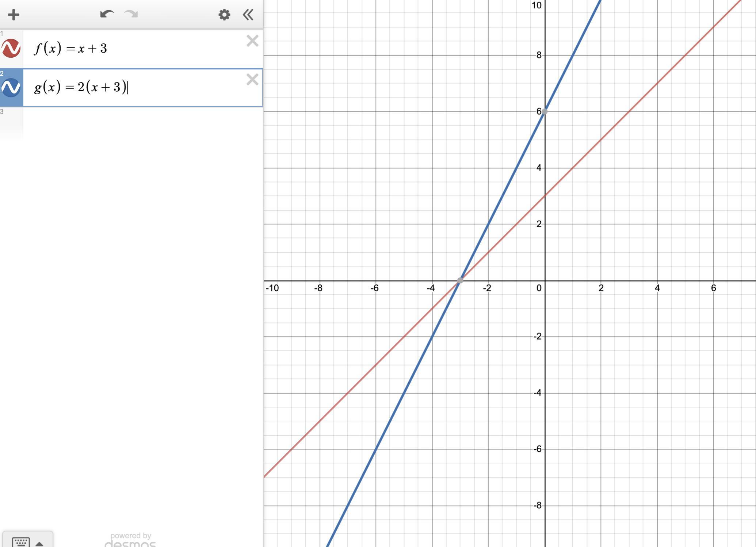Toggle the blue g(x) graph visibility

(11, 87)
